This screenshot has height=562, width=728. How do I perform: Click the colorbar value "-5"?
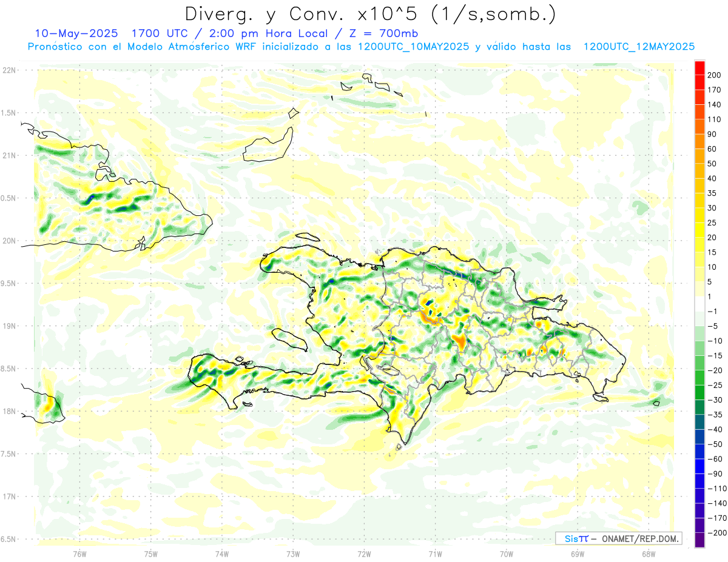(x=712, y=327)
